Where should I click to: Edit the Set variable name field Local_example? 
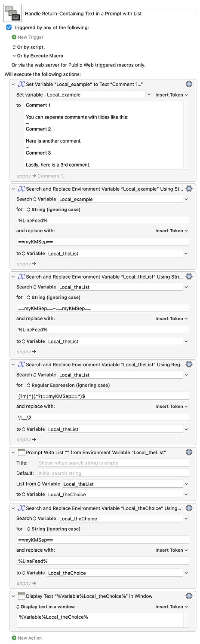coord(95,94)
